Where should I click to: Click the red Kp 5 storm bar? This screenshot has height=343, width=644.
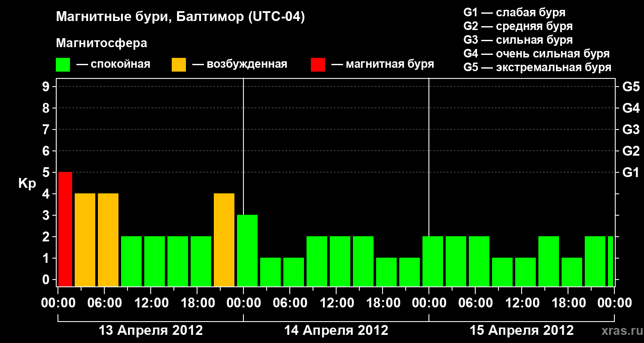[x=65, y=229]
